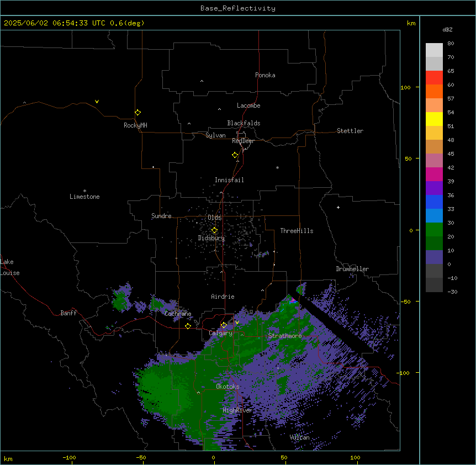Click the Lacombe city label

pos(248,105)
